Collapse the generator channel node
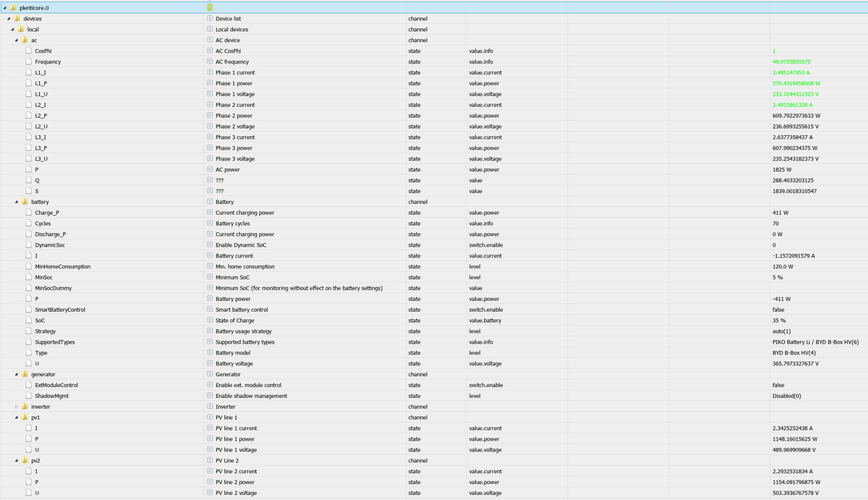This screenshot has height=500, width=868. pyautogui.click(x=16, y=374)
